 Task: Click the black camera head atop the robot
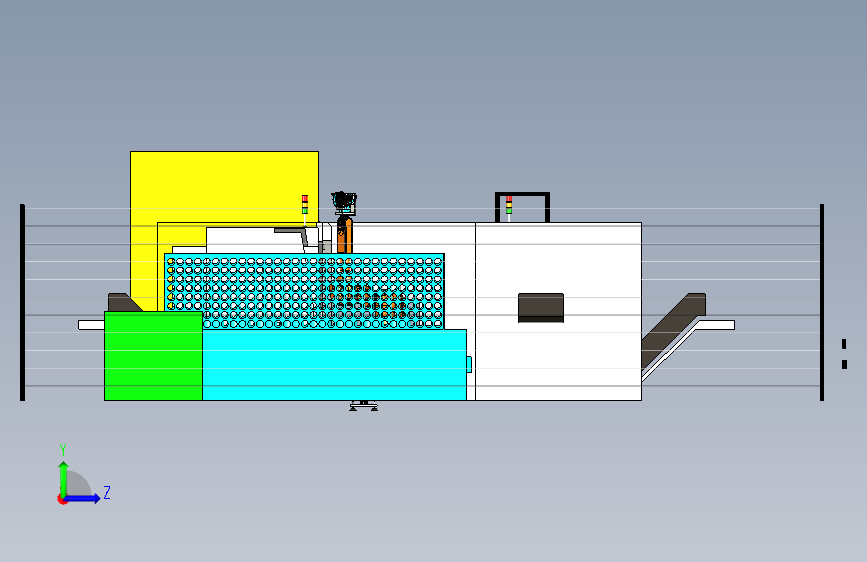point(344,203)
